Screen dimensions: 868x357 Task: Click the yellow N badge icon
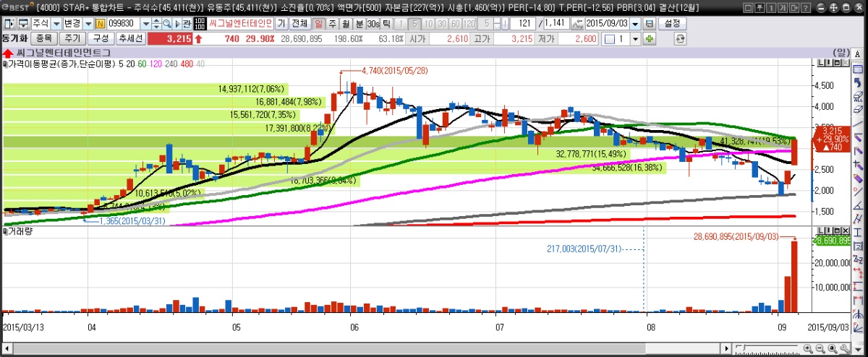(101, 23)
